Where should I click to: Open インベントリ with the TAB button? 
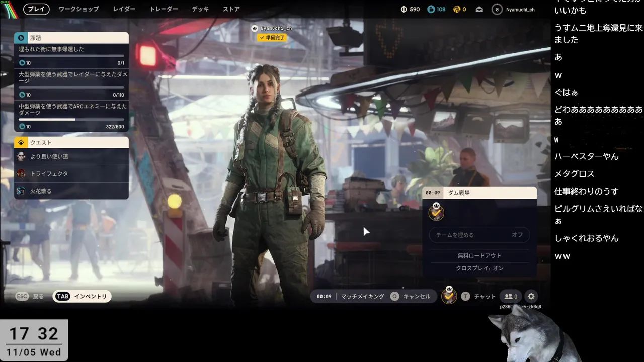[x=82, y=296]
